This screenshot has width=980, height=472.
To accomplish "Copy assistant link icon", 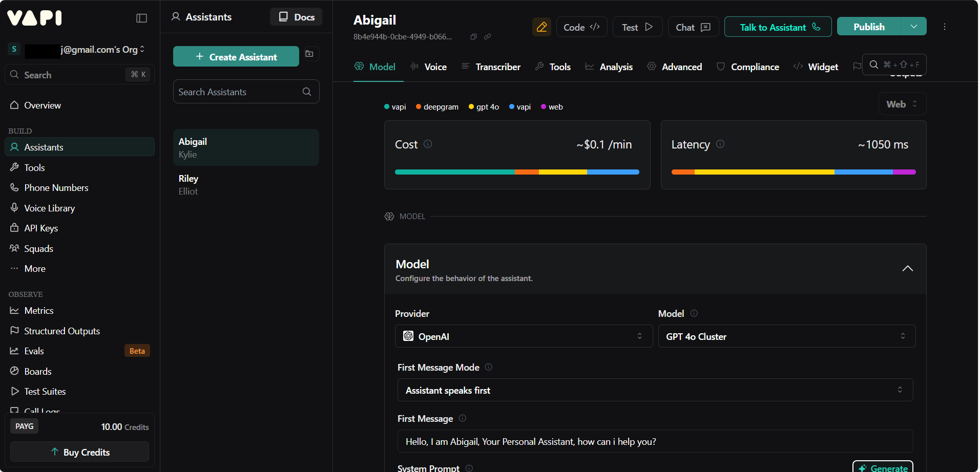I will (x=488, y=37).
